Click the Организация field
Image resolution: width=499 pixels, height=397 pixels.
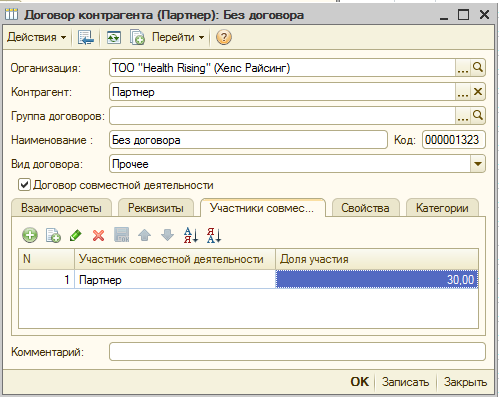pyautogui.click(x=282, y=68)
